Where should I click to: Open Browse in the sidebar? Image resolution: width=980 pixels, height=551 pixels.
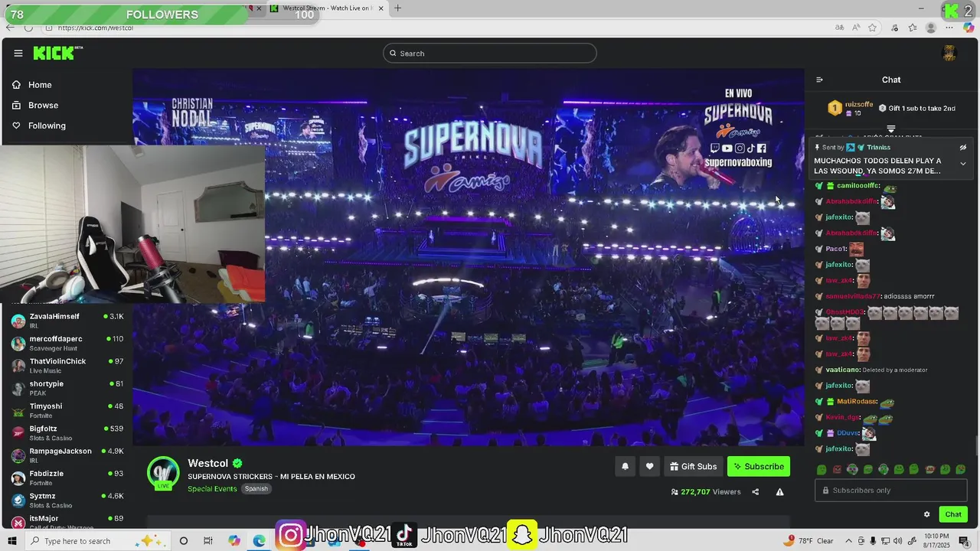pos(35,105)
